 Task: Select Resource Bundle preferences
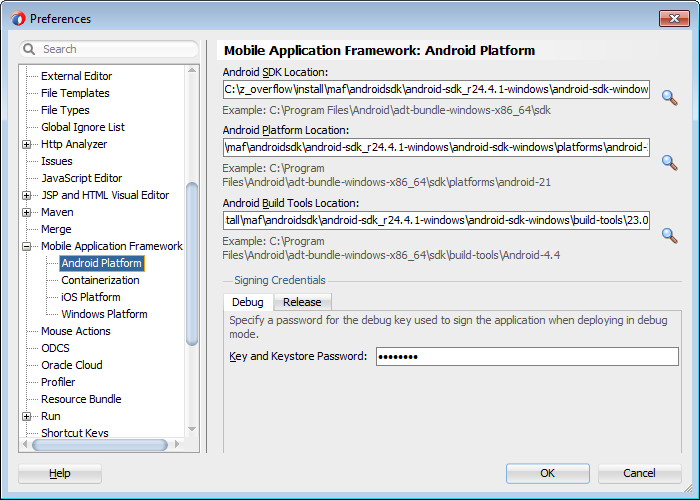click(x=81, y=399)
